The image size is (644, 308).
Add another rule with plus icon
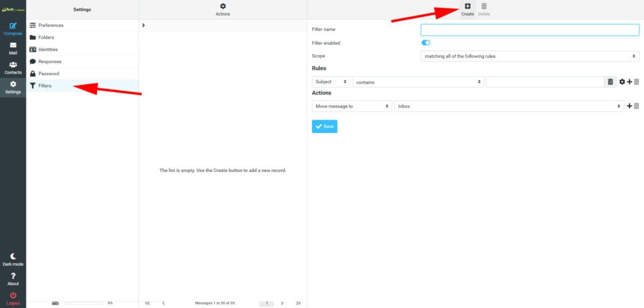click(x=630, y=82)
